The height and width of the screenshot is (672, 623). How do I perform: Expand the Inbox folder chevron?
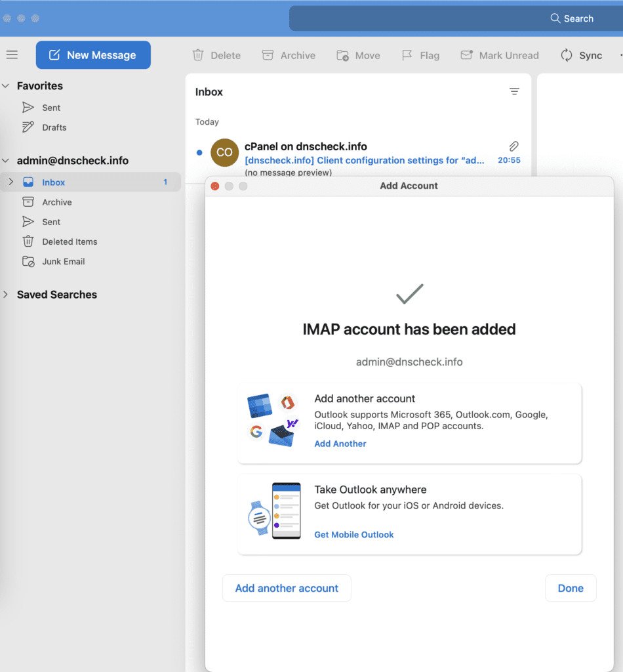click(11, 182)
